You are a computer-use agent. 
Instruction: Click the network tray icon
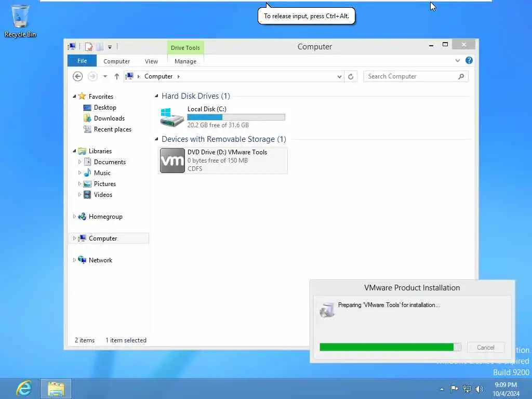467,389
